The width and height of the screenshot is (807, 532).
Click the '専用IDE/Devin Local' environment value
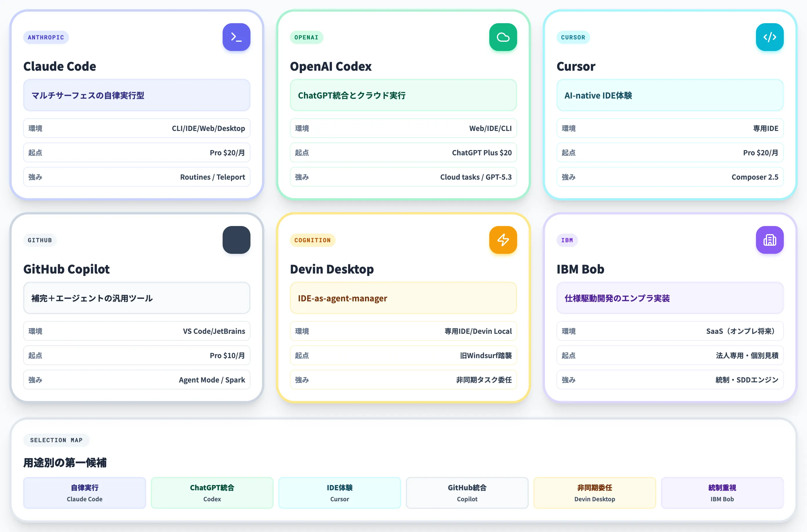(478, 331)
